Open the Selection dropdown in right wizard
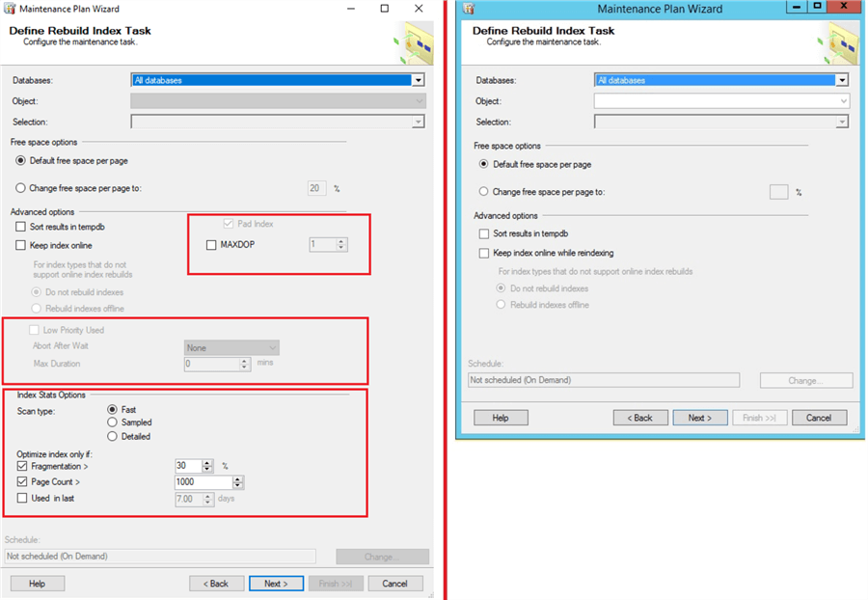This screenshot has width=868, height=600. point(842,122)
